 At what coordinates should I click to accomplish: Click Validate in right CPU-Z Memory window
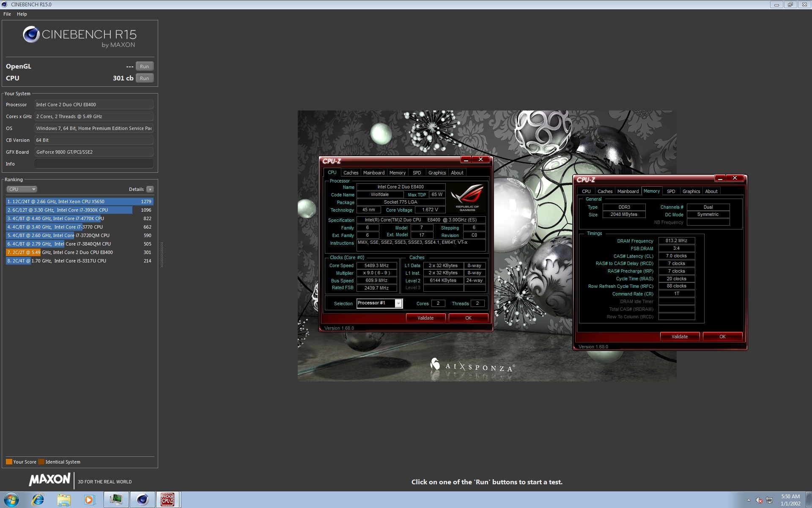tap(680, 337)
